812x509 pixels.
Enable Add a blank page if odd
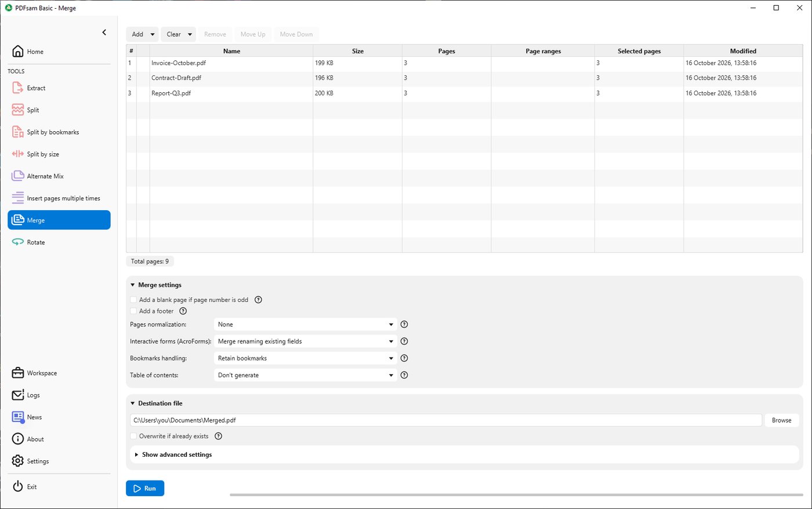click(x=133, y=300)
